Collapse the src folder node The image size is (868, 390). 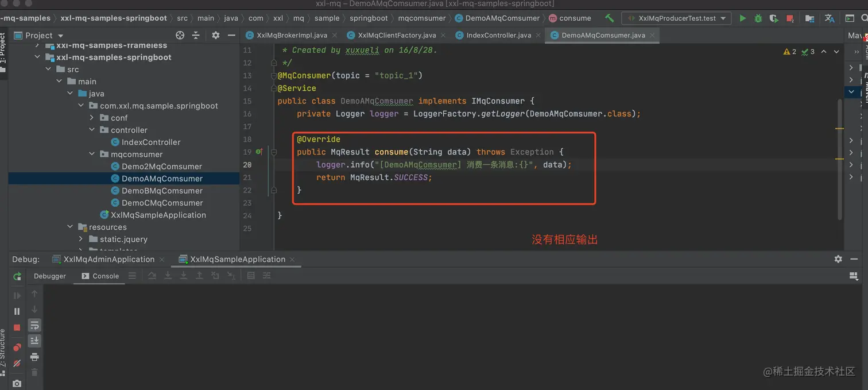[x=48, y=69]
